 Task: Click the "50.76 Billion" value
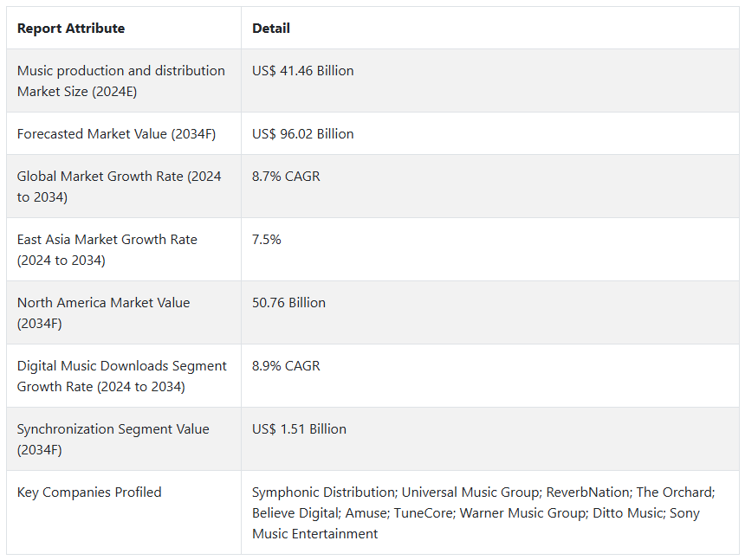click(289, 303)
